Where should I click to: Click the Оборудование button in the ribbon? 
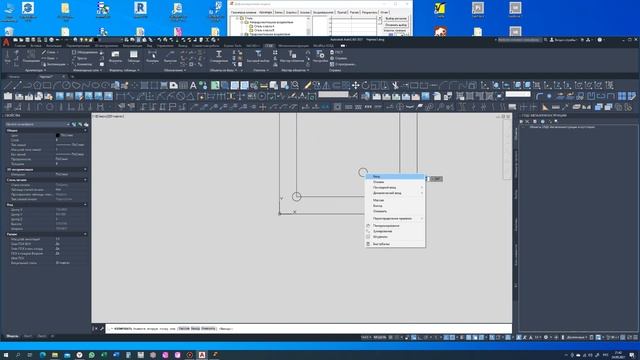point(85,52)
